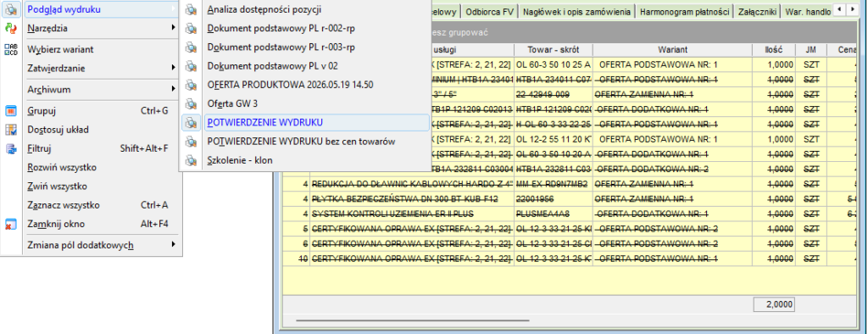Click the Filtruj filter icon
The width and height of the screenshot is (868, 334).
click(10, 148)
